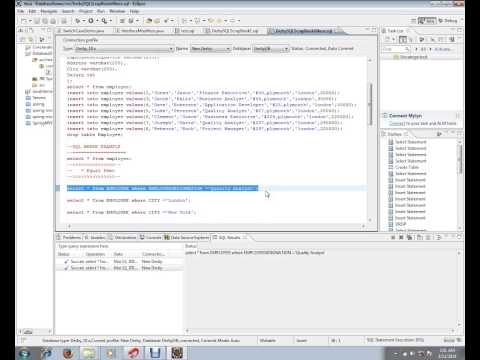Click the vertical scrollbar of the Outline view
The height and width of the screenshot is (360, 480).
pyautogui.click(x=460, y=160)
